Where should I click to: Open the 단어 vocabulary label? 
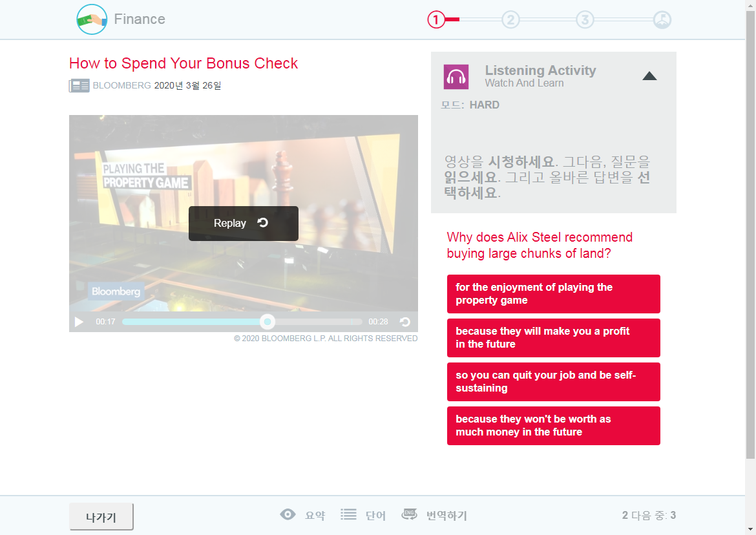[375, 516]
